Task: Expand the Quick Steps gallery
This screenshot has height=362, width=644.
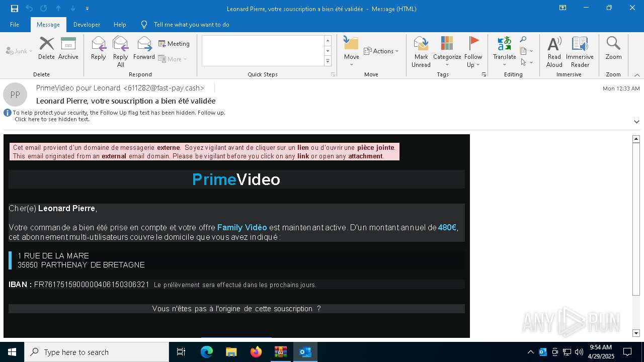Action: click(328, 61)
